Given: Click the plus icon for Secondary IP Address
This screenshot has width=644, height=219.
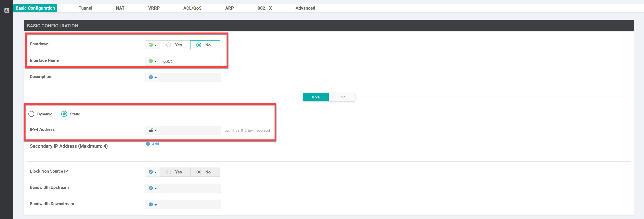Looking at the screenshot, I should tap(148, 144).
